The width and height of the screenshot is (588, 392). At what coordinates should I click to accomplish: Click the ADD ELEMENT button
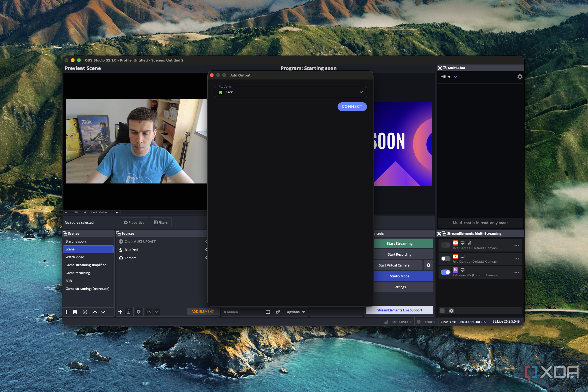203,312
